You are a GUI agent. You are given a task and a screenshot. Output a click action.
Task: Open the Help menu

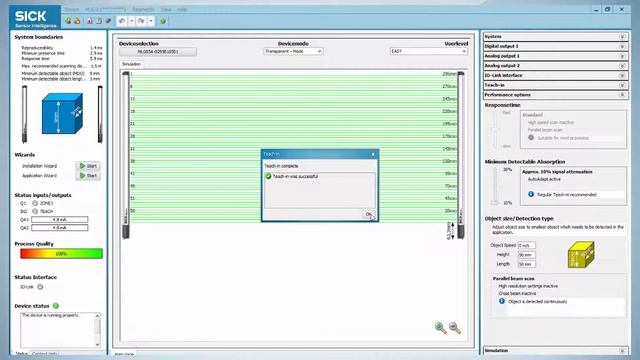click(x=182, y=9)
